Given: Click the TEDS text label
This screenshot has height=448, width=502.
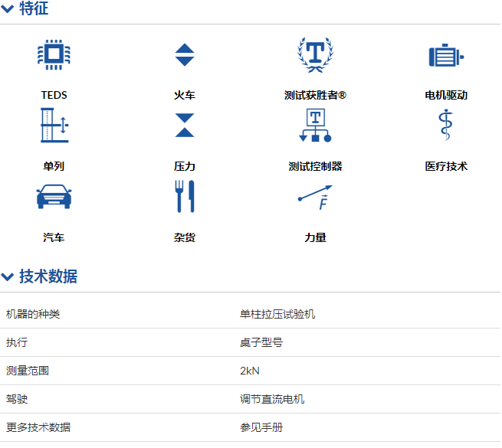Looking at the screenshot, I should 54,96.
